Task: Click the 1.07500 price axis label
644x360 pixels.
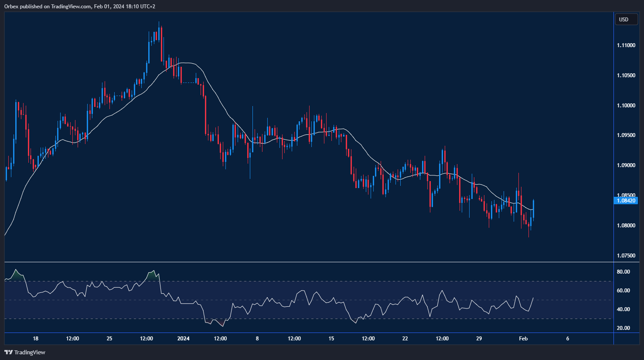Action: tap(626, 256)
